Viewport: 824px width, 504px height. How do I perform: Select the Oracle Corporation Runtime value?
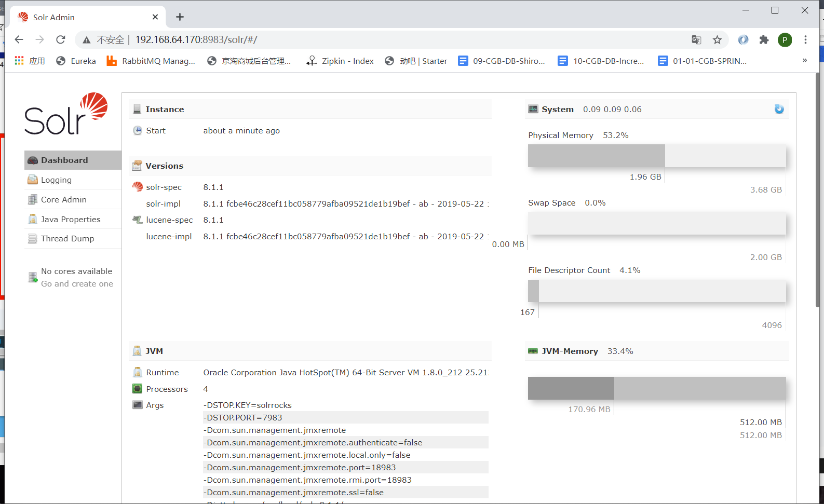[346, 372]
